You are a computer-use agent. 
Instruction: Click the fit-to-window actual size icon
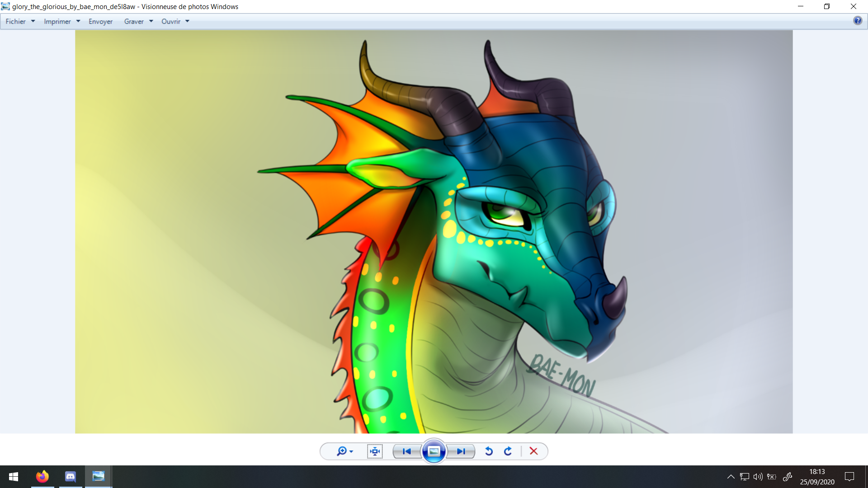(x=375, y=451)
